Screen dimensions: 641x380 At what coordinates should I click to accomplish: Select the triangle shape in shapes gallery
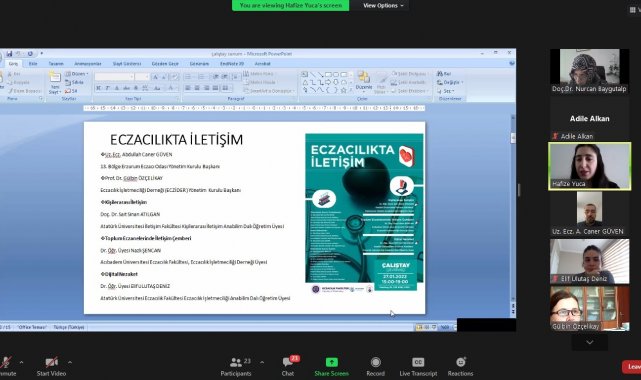coord(305,83)
